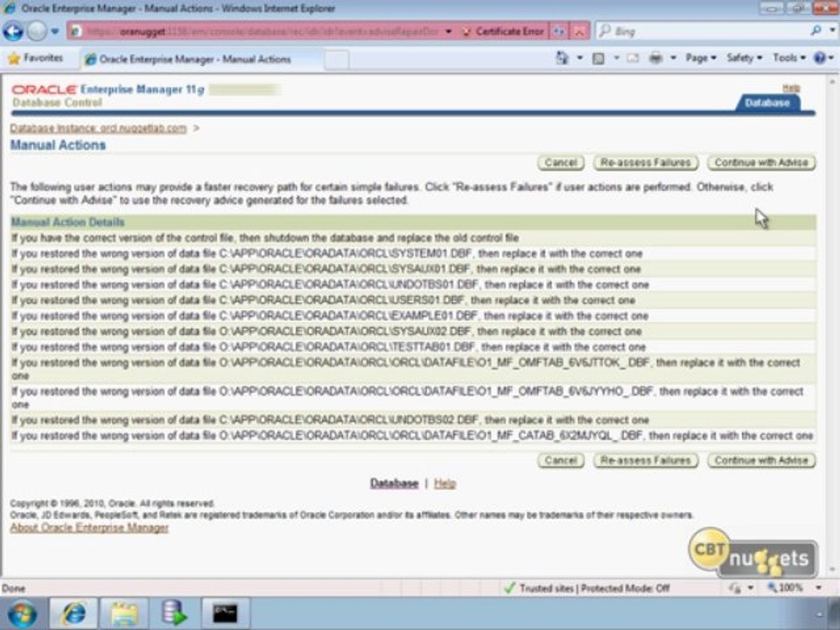Open the command prompt taskbar icon
Screen dimensions: 840x630
tap(225, 614)
